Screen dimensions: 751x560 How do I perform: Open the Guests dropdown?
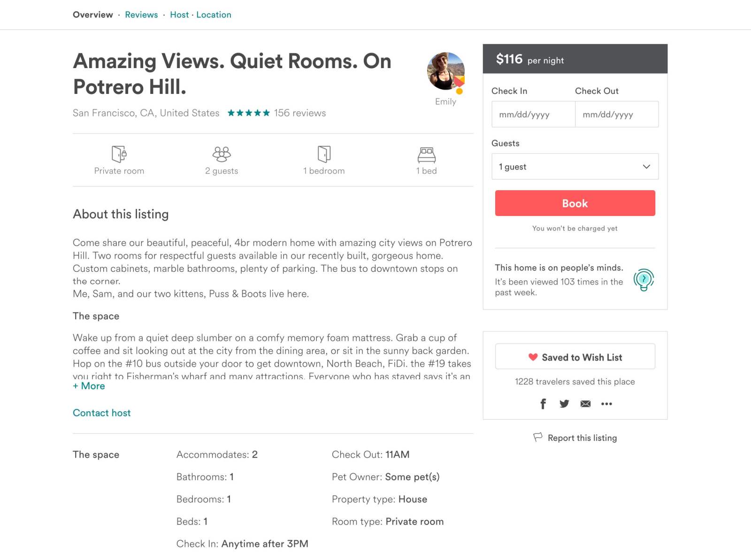pos(575,166)
